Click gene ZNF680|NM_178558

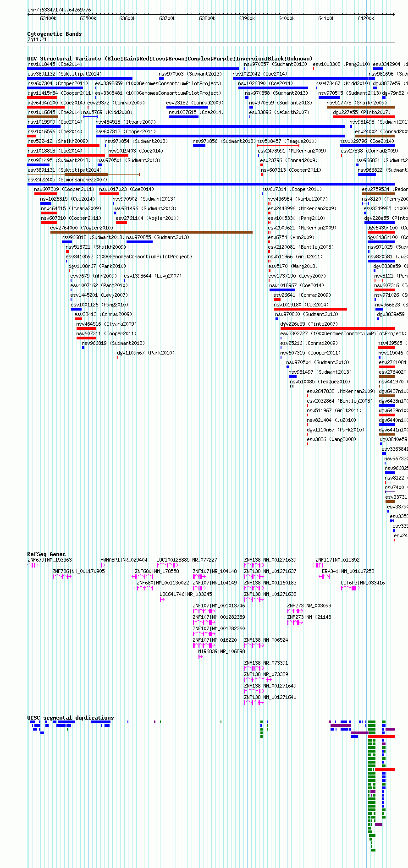pyautogui.click(x=157, y=571)
